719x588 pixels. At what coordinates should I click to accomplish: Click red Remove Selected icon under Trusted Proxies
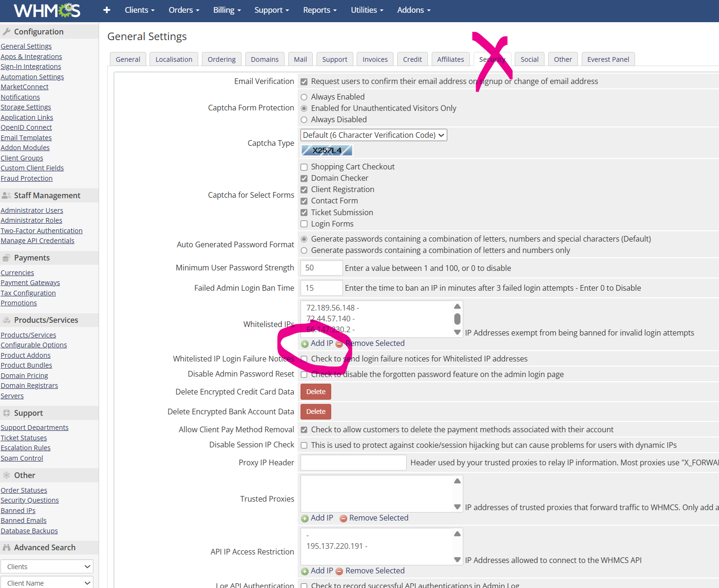tap(343, 519)
